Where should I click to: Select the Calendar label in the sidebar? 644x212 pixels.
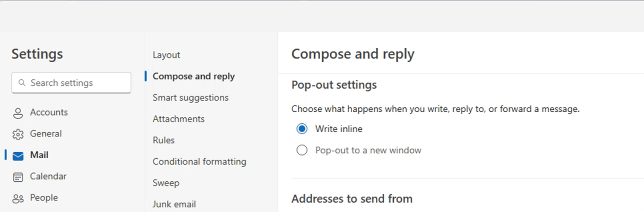pos(48,177)
